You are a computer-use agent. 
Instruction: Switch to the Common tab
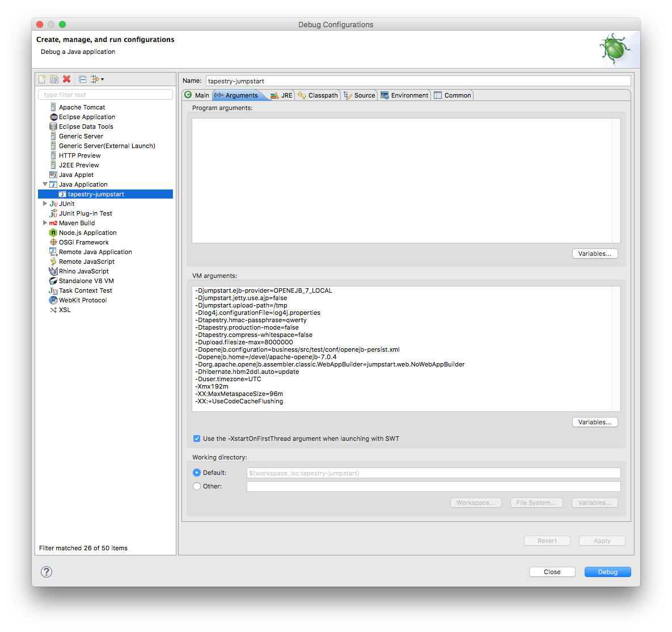coord(453,95)
